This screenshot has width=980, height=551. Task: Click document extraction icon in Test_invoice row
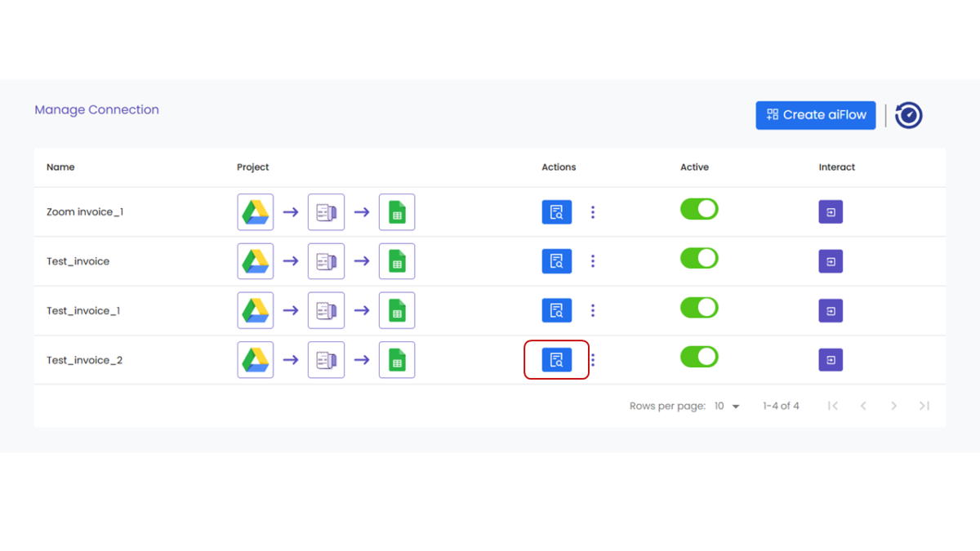point(326,261)
